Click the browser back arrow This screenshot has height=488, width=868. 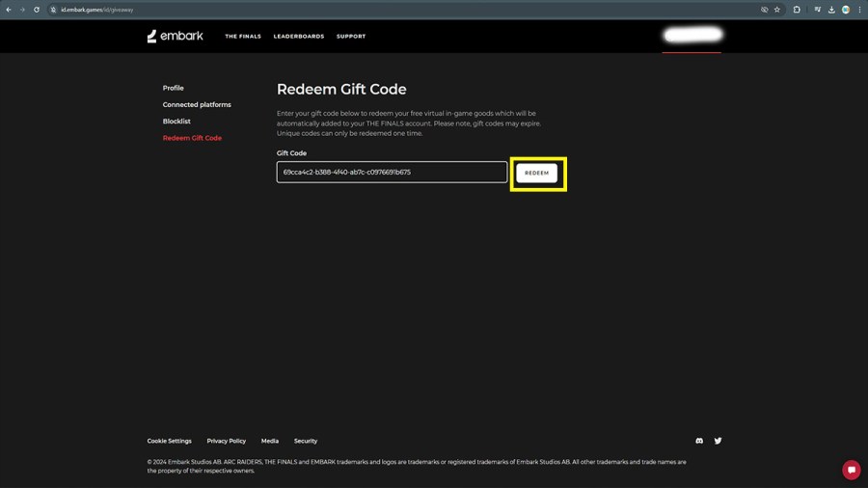point(9,10)
